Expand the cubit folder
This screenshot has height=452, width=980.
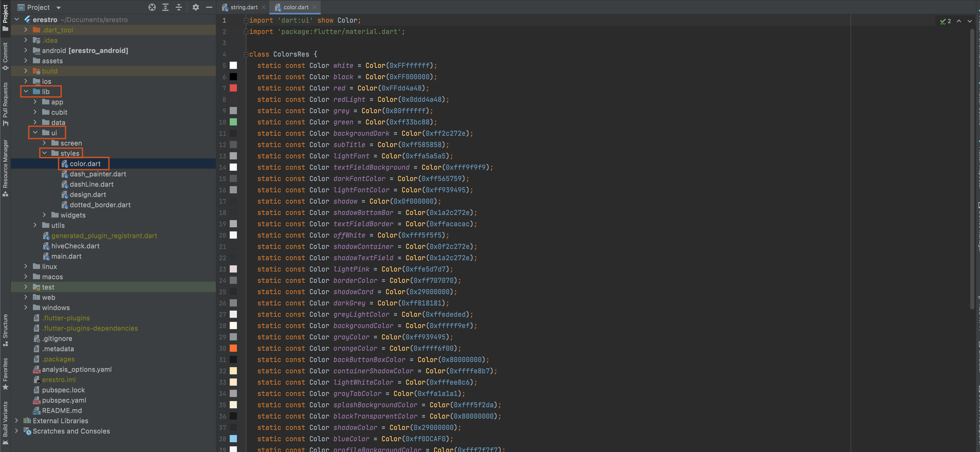click(x=35, y=112)
